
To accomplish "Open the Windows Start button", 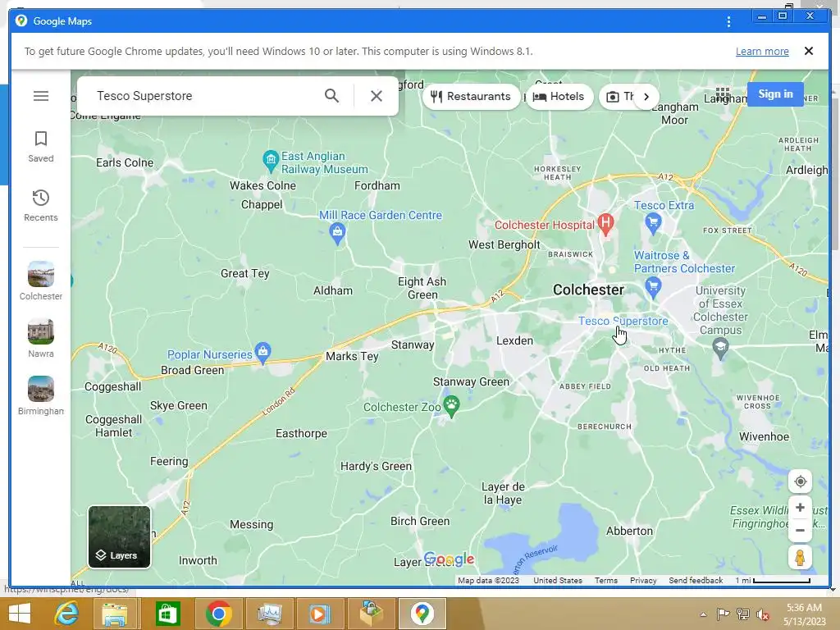I will [x=20, y=614].
